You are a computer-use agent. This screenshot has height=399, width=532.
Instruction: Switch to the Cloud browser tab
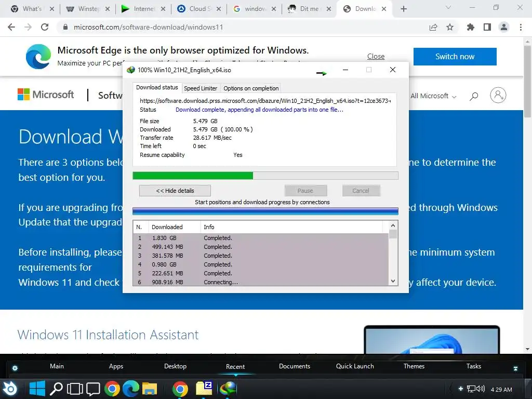tap(199, 9)
